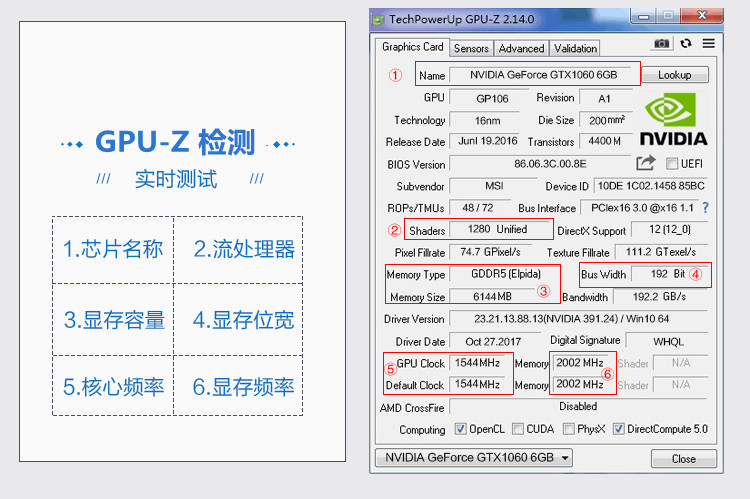Click the Pixel Fillrate value 74.7 GPixel/s

[493, 252]
